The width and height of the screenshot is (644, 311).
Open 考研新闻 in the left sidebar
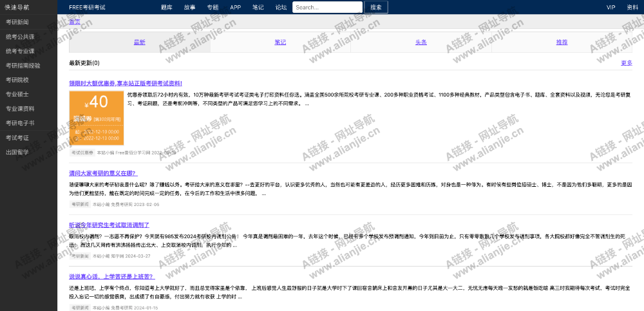[17, 23]
